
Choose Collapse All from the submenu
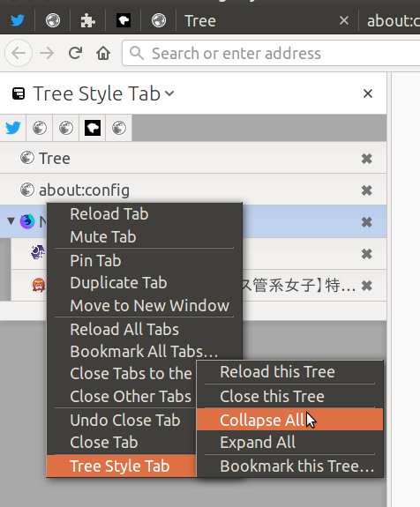pyautogui.click(x=290, y=420)
